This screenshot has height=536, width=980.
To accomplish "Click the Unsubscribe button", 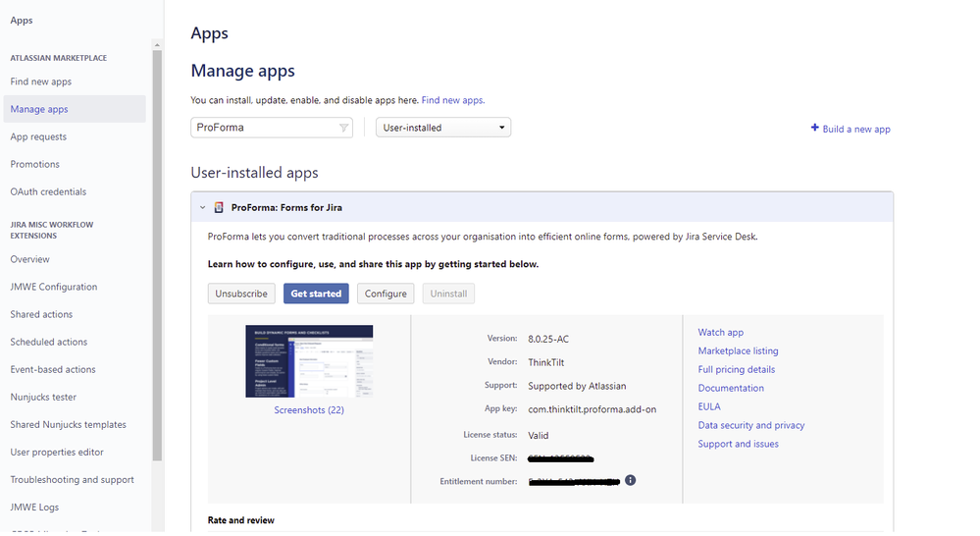I will (x=241, y=294).
